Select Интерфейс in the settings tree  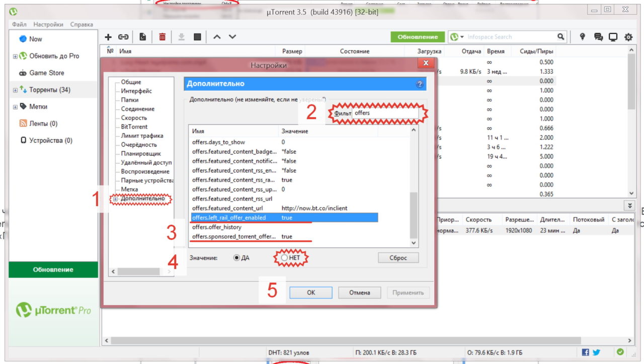(x=136, y=91)
